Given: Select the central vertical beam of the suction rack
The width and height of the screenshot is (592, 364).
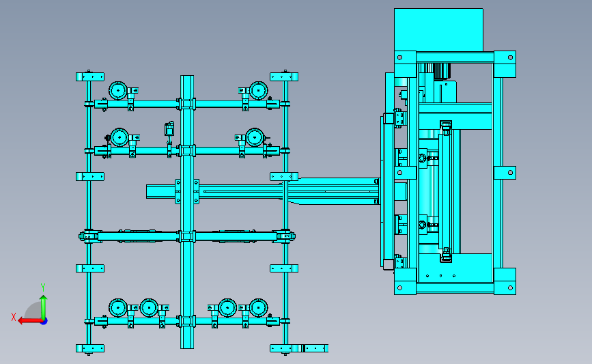Looking at the screenshot, I should pyautogui.click(x=187, y=212).
